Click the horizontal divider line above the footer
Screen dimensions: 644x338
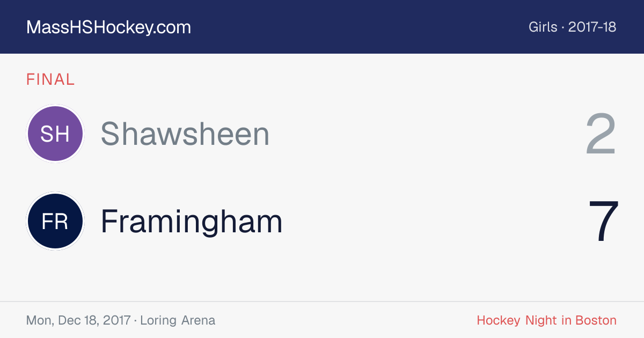coord(322,302)
